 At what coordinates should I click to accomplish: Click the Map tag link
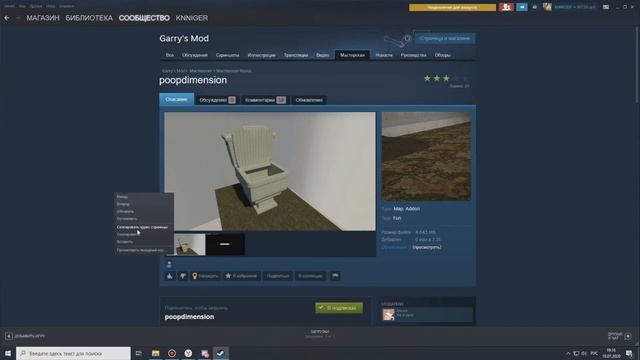coord(398,209)
